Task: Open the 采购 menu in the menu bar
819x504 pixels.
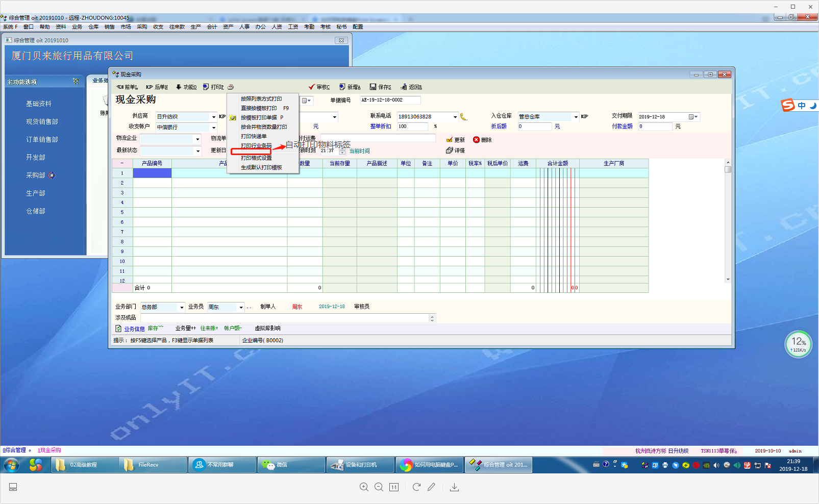Action: click(142, 27)
